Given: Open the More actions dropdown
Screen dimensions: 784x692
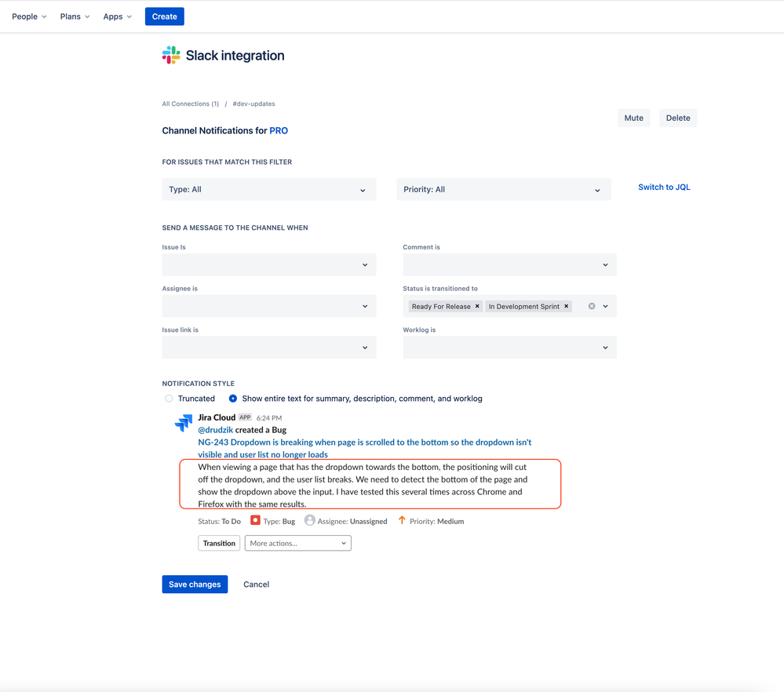Looking at the screenshot, I should point(298,543).
